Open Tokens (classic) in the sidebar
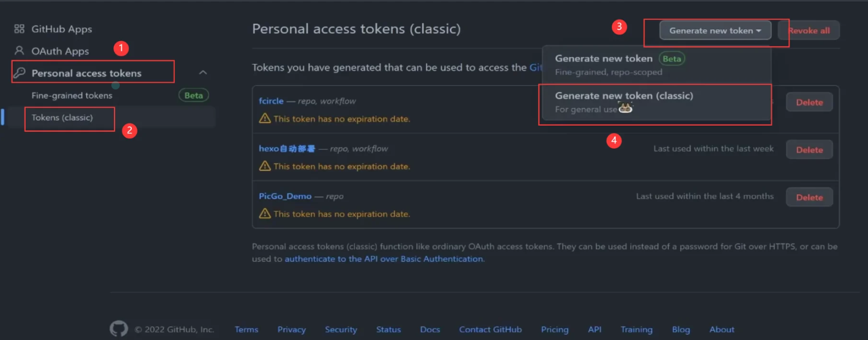868x340 pixels. pyautogui.click(x=62, y=118)
